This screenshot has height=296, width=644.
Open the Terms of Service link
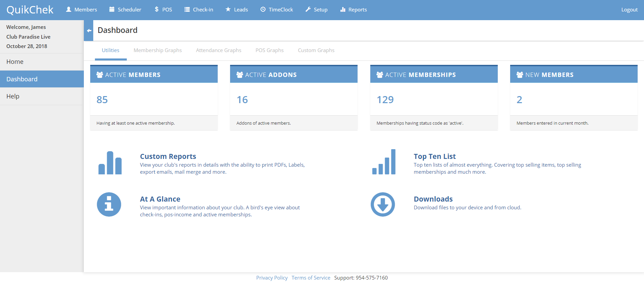[311, 278]
